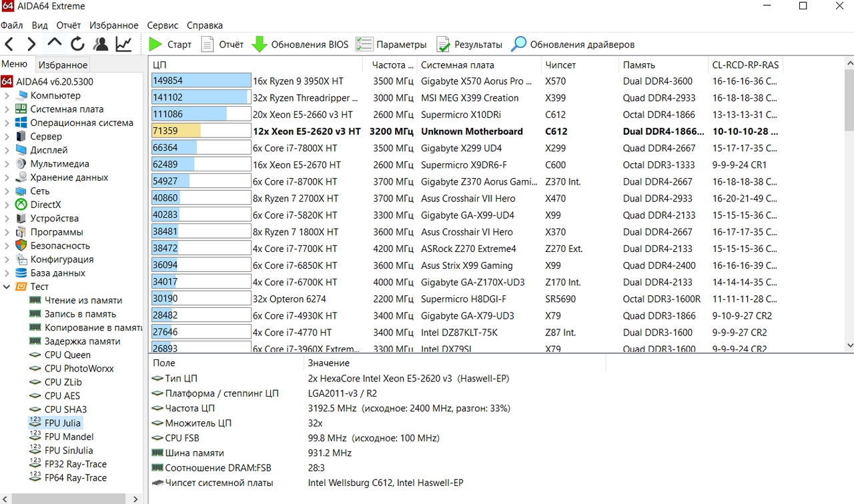This screenshot has height=504, width=854.
Task: Open Обновления драйверов from the toolbar
Action: tap(573, 45)
